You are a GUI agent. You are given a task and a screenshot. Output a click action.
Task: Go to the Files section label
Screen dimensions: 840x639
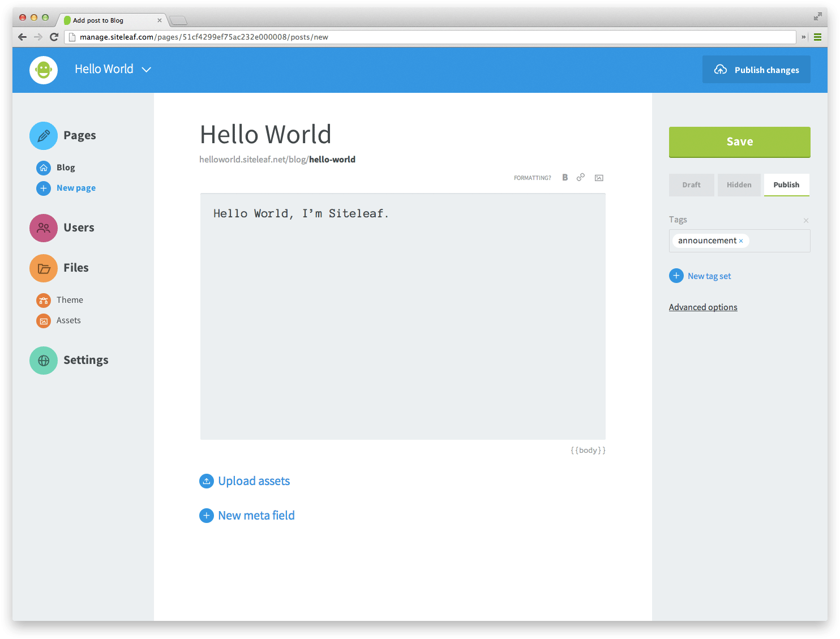point(76,268)
